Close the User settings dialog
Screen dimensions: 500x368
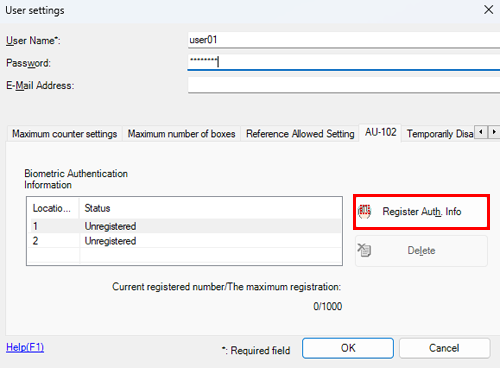point(489,10)
